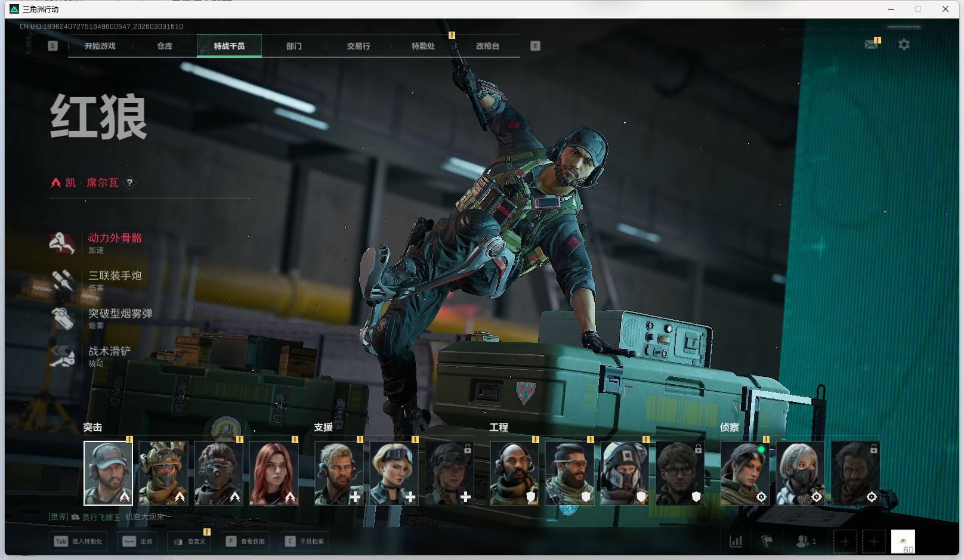Image resolution: width=964 pixels, height=560 pixels.
Task: Switch to the 特勤处 tab
Action: [423, 46]
